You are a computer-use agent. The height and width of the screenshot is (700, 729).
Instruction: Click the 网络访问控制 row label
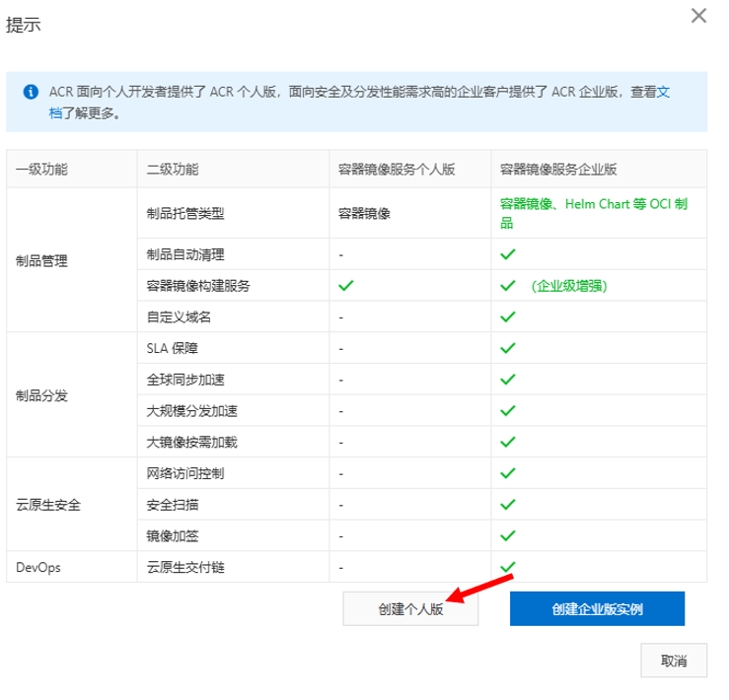[x=185, y=473]
